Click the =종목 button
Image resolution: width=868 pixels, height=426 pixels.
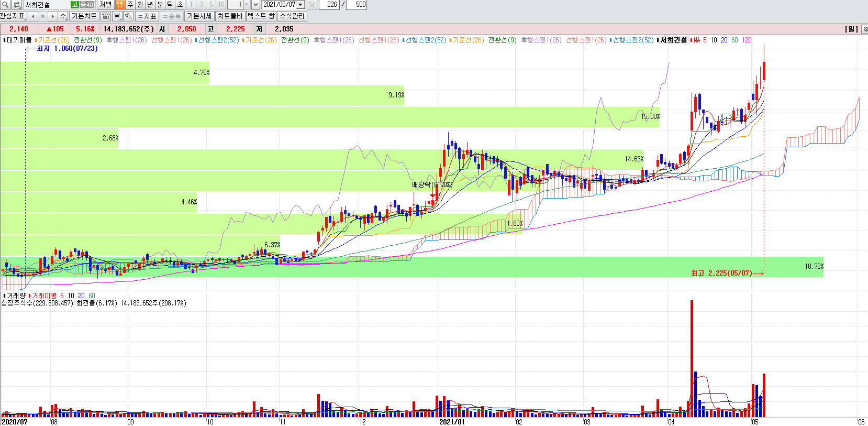click(171, 16)
